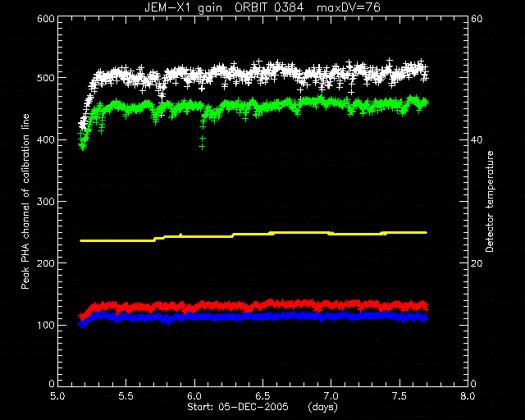Click the (days) unit label
Image resolution: width=525 pixels, height=420 pixels.
[322, 407]
